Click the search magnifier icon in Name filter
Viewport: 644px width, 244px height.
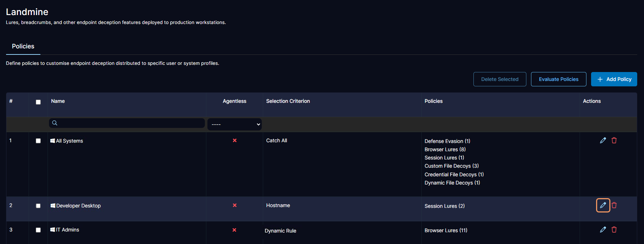coord(55,123)
